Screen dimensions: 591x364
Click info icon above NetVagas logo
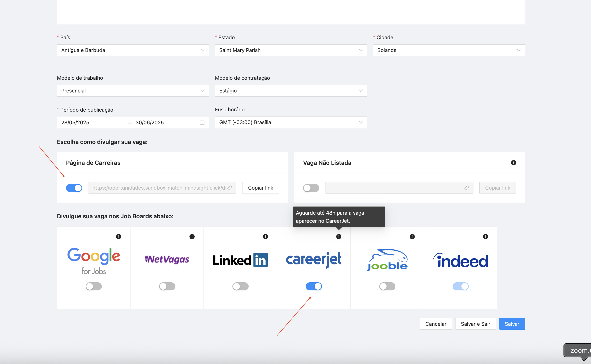point(192,236)
